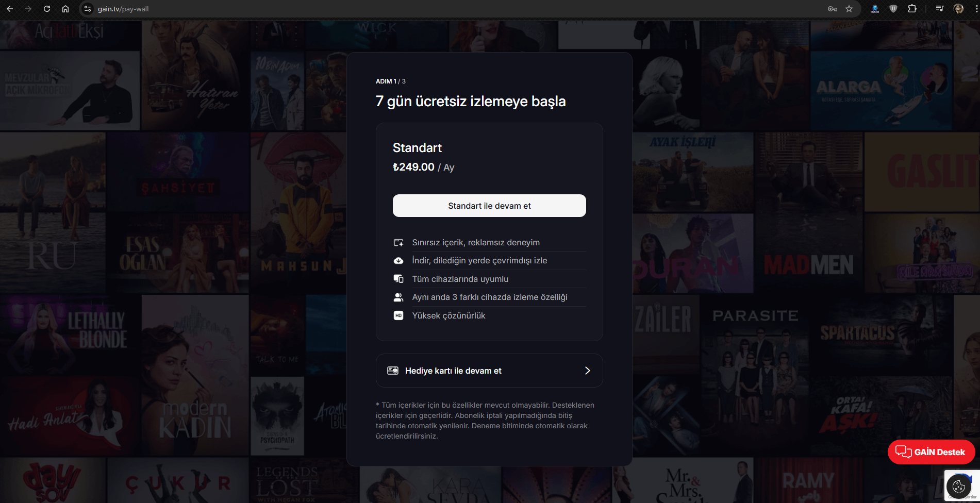Open cookie settings round icon
980x503 pixels.
tap(958, 486)
